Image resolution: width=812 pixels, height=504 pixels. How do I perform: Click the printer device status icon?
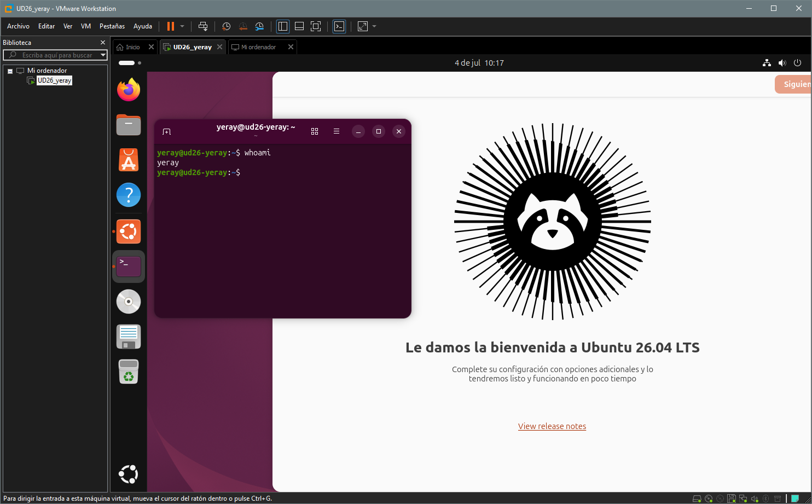coord(778,499)
